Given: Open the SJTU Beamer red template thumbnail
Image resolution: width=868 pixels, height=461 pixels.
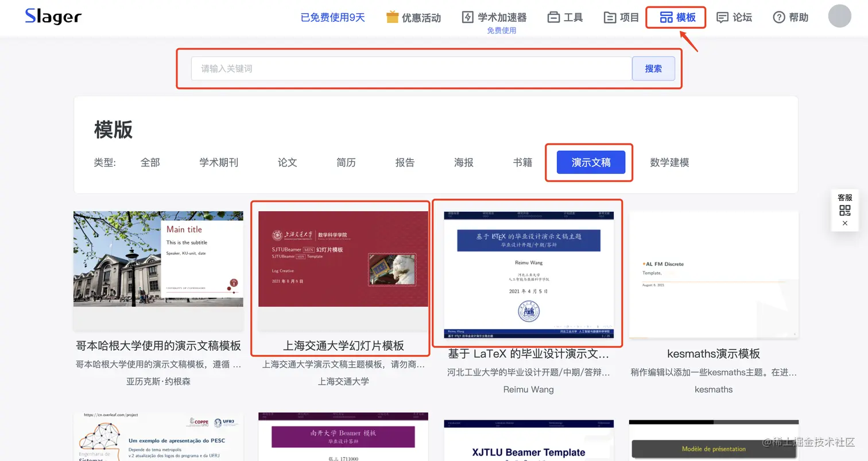Looking at the screenshot, I should 343,259.
